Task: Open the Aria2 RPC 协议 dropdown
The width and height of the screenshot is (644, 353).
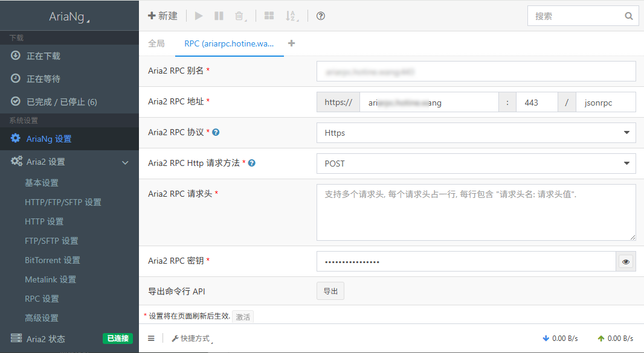Action: [476, 132]
